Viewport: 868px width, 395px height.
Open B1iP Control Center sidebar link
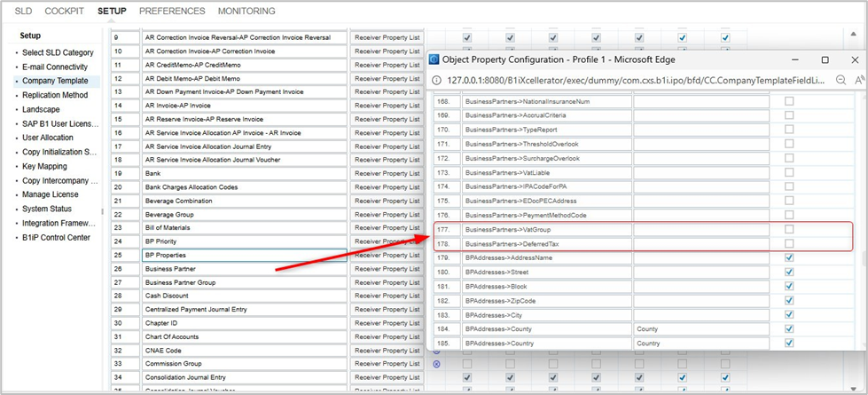[56, 238]
